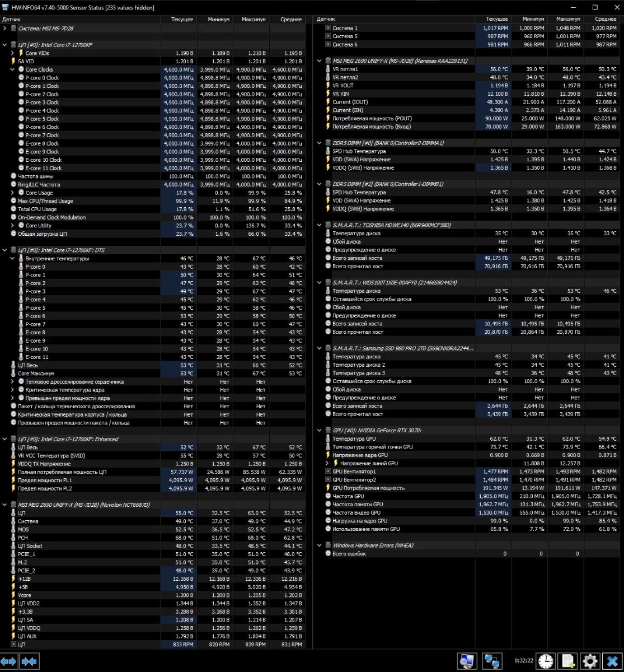Viewport: 624px width, 672px height.
Task: Collapse Внутренние температуры subtree
Action: pos(13,259)
